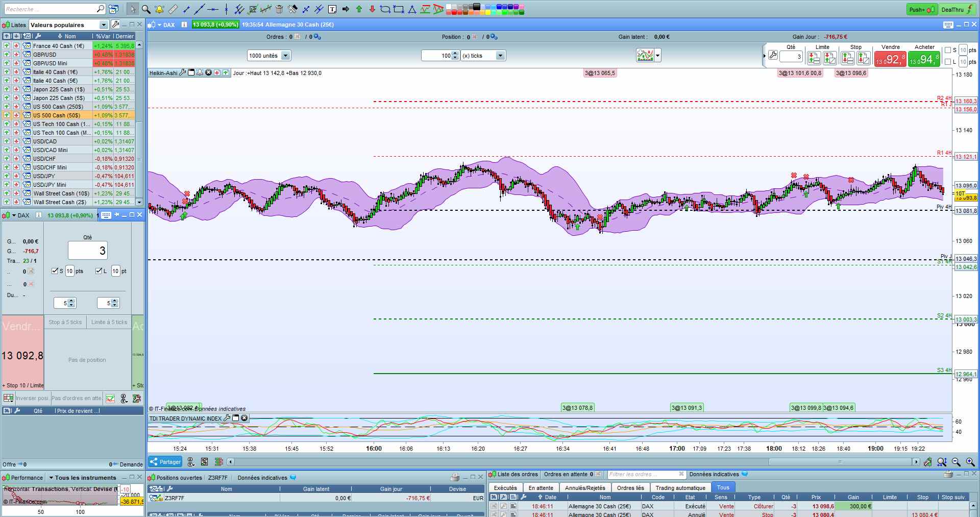The width and height of the screenshot is (980, 517).
Task: Click the first Limite order icon
Action: 814,58
